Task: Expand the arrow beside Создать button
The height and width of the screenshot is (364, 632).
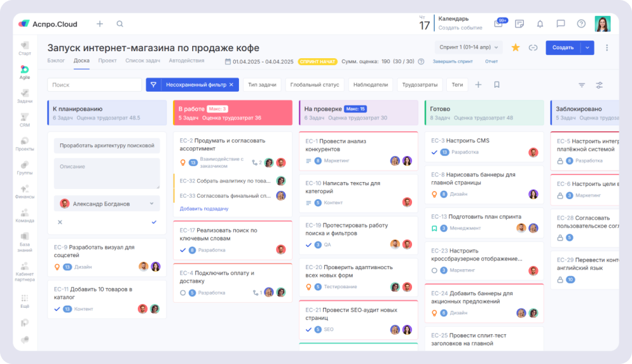Action: coord(588,47)
